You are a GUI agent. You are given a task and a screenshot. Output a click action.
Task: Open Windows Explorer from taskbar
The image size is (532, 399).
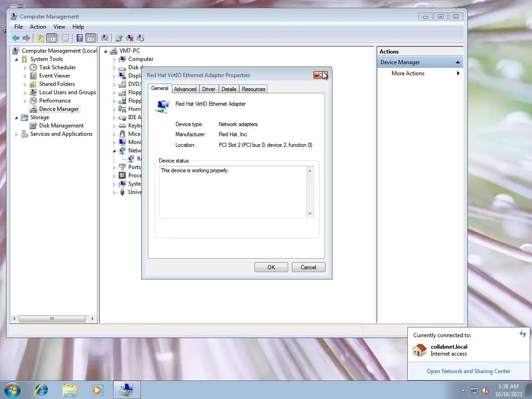click(70, 390)
